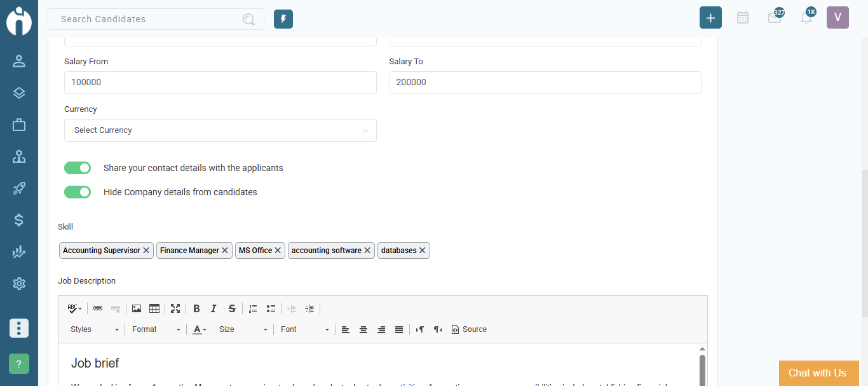Insert an image into the job description
Viewport: 868px width, 386px height.
(137, 308)
